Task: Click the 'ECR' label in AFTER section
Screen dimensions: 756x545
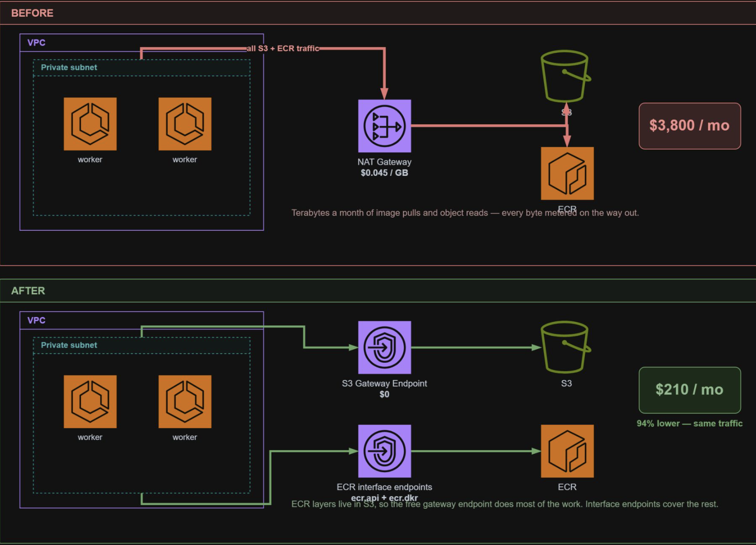Action: 567,487
